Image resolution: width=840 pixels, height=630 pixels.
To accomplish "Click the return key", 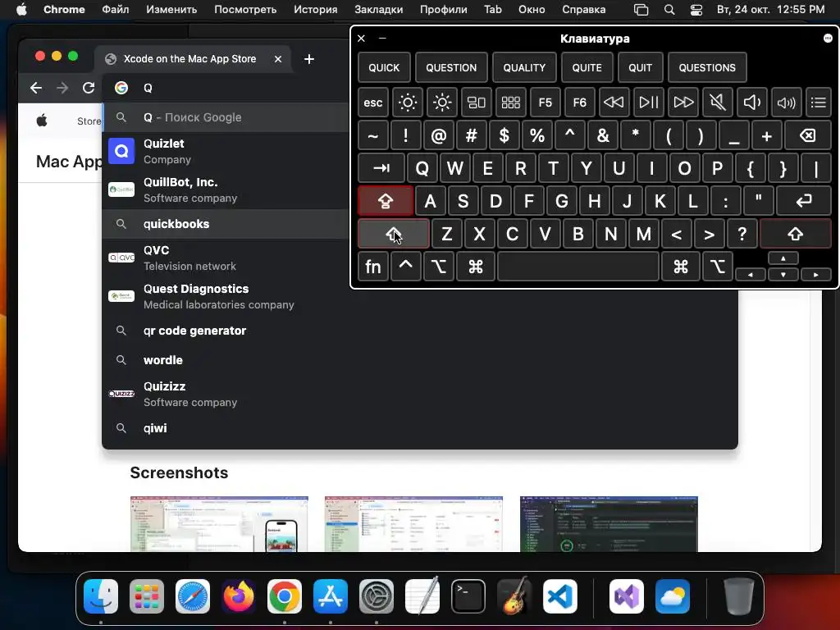I will point(804,201).
